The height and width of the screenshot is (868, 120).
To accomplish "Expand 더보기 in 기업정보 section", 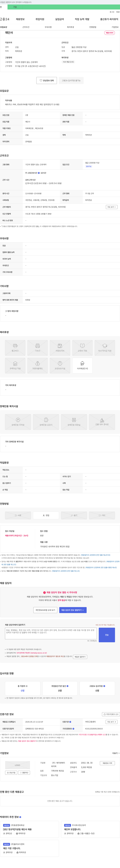I will pyautogui.click(x=116, y=753).
